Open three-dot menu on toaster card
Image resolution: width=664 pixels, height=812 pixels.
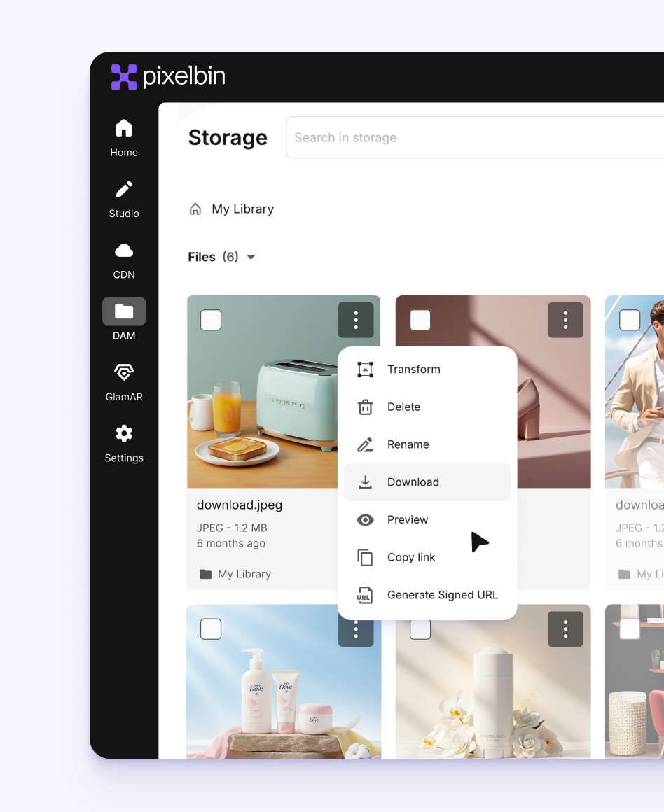pyautogui.click(x=356, y=320)
